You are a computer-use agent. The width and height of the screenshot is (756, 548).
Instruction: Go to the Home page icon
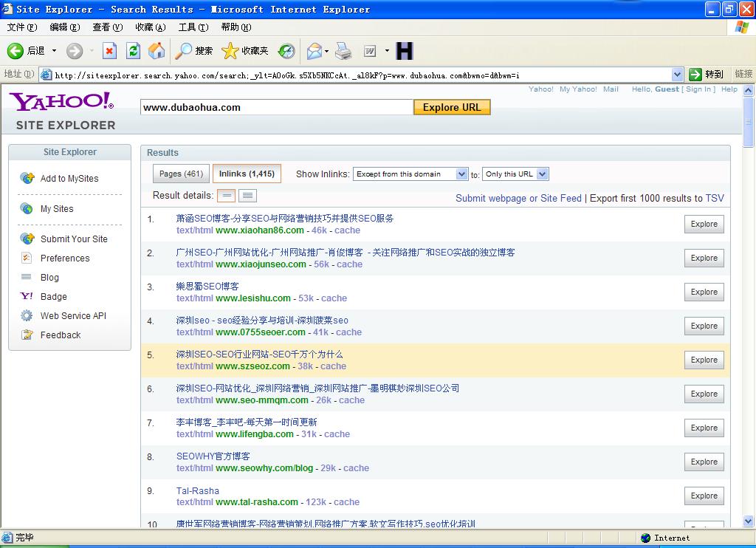click(157, 51)
